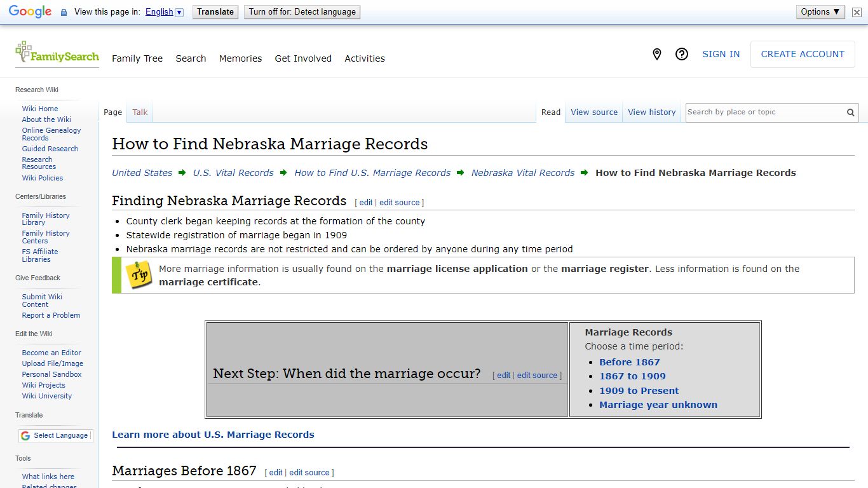The image size is (868, 488).
Task: Open the Options dropdown in the translate bar
Action: [x=820, y=11]
